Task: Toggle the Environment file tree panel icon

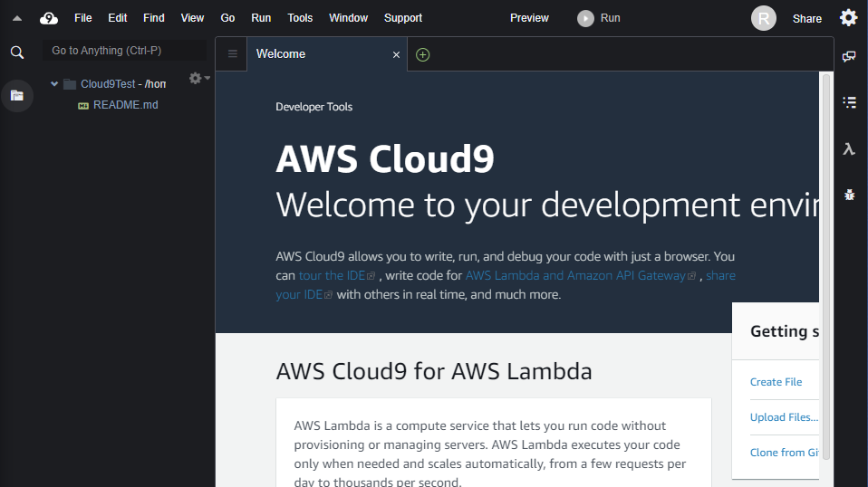Action: coord(17,96)
